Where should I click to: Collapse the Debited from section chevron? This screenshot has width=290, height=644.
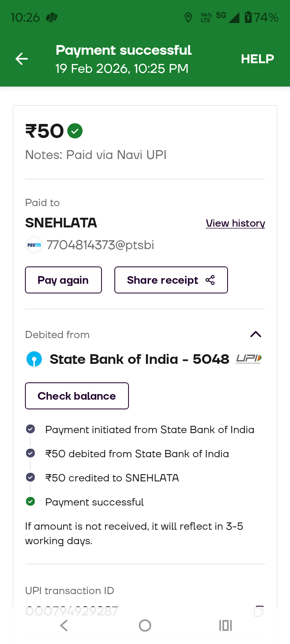pyautogui.click(x=256, y=334)
